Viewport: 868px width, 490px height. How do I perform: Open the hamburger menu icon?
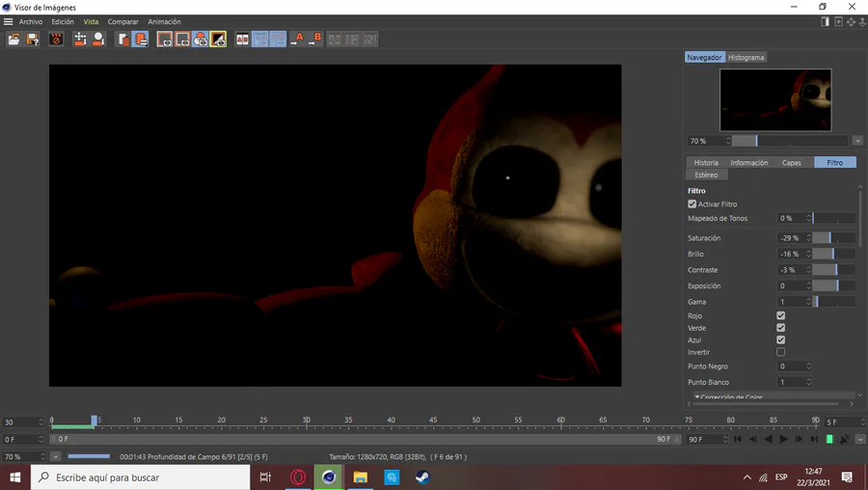9,21
